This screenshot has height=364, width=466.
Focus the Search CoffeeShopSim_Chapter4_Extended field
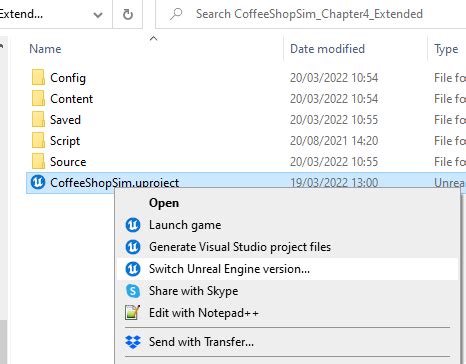310,14
